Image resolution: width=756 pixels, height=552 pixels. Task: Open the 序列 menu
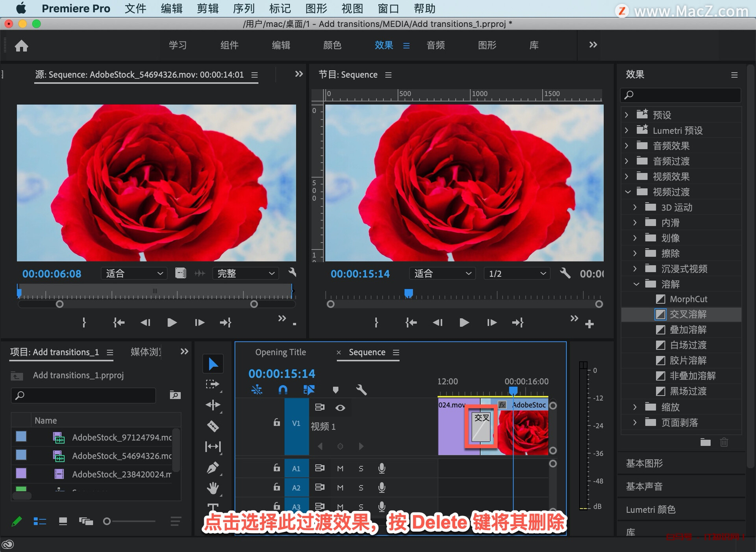pyautogui.click(x=243, y=8)
